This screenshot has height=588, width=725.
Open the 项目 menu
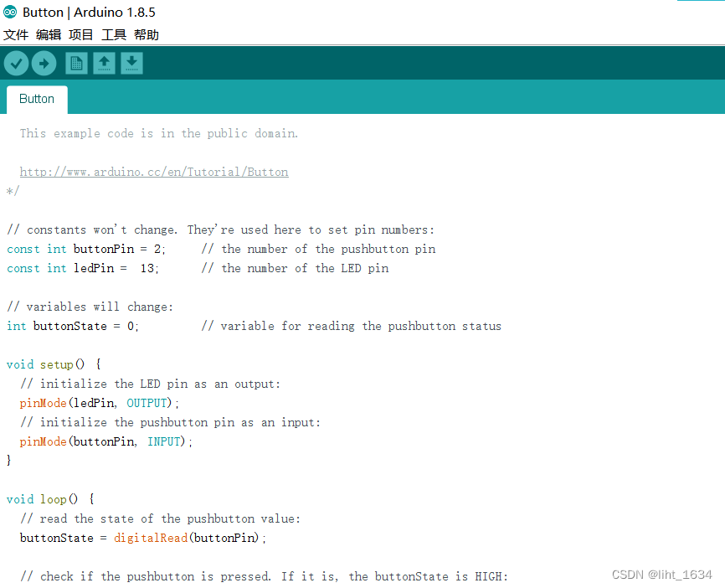pos(81,35)
